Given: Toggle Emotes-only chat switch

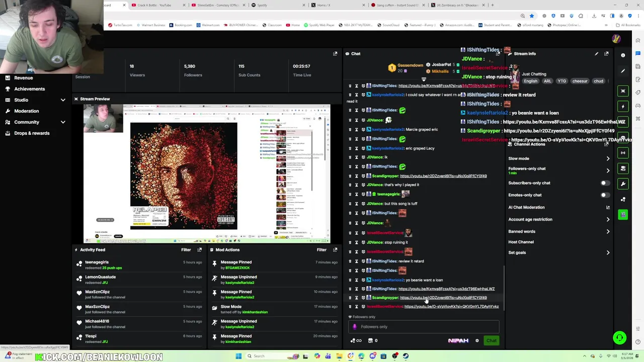Looking at the screenshot, I should point(605,195).
